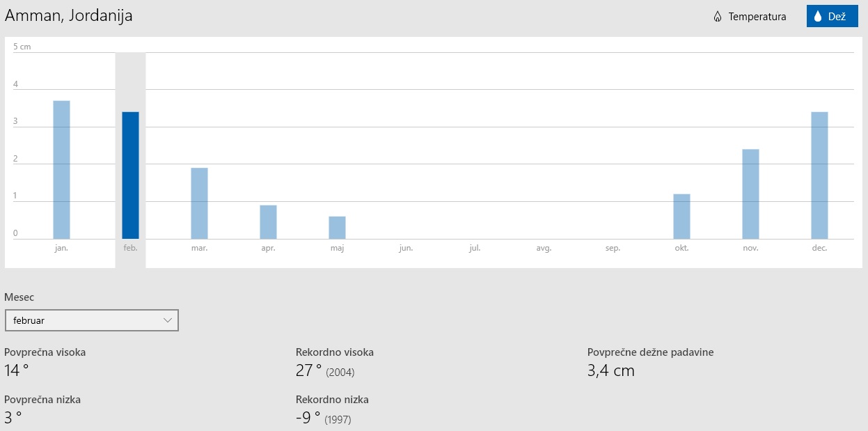Switch chart to Temperatura view

750,17
